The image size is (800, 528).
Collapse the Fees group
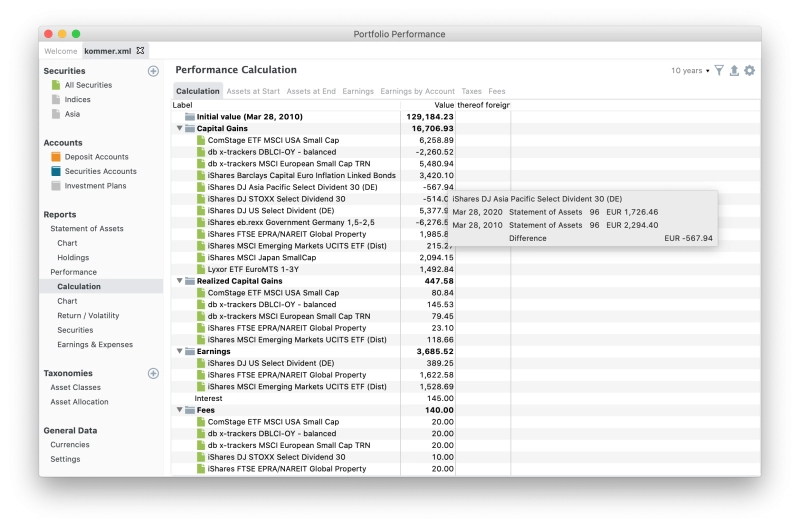click(180, 410)
